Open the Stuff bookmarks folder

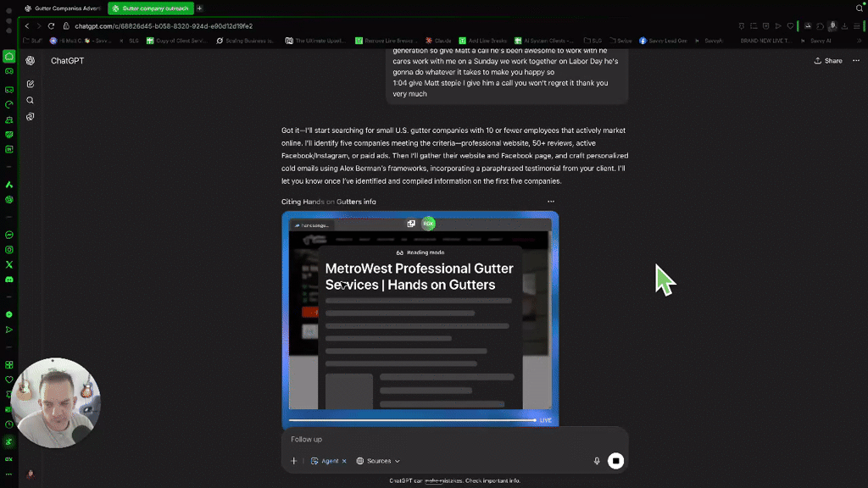(33, 41)
